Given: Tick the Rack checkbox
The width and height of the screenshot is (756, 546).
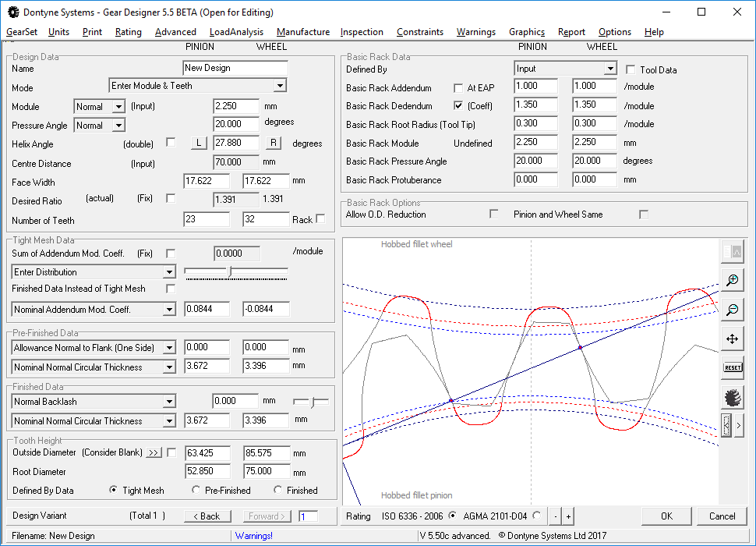Looking at the screenshot, I should 320,218.
